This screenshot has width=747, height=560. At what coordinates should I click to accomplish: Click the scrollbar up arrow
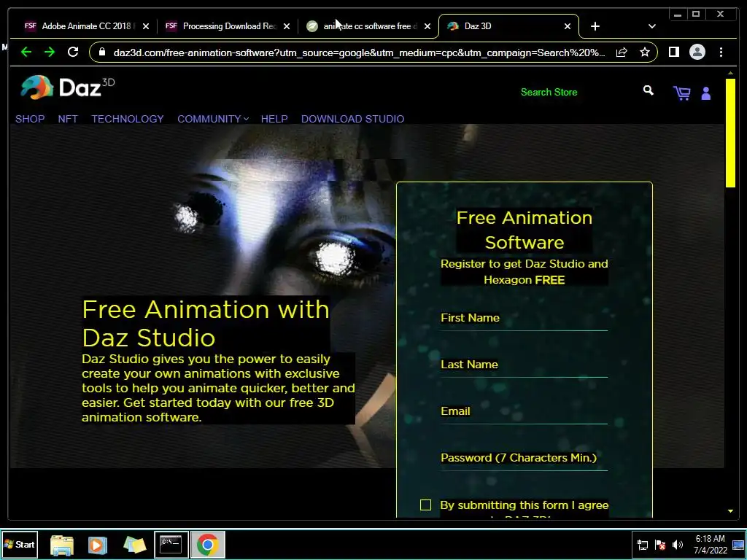coord(730,73)
